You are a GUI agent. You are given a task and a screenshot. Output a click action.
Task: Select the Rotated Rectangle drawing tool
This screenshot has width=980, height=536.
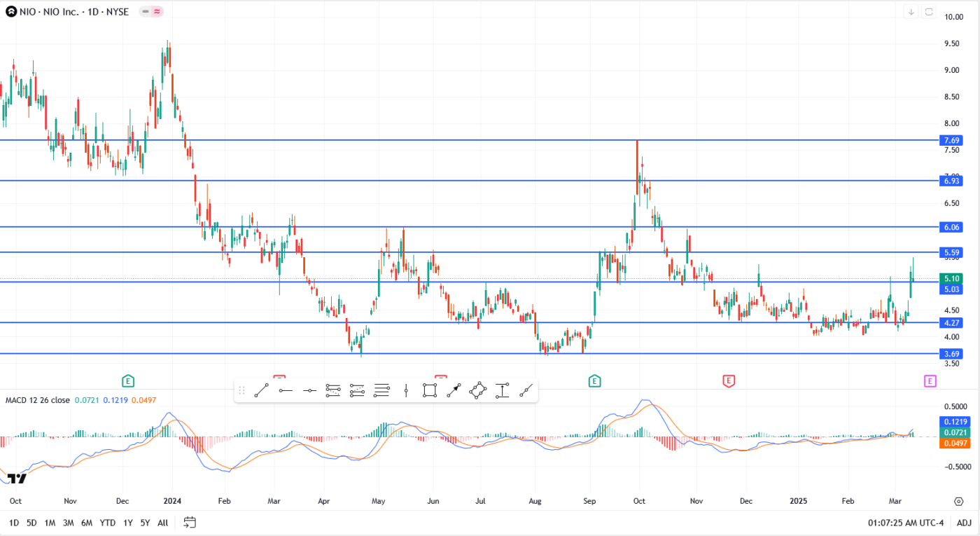(478, 390)
